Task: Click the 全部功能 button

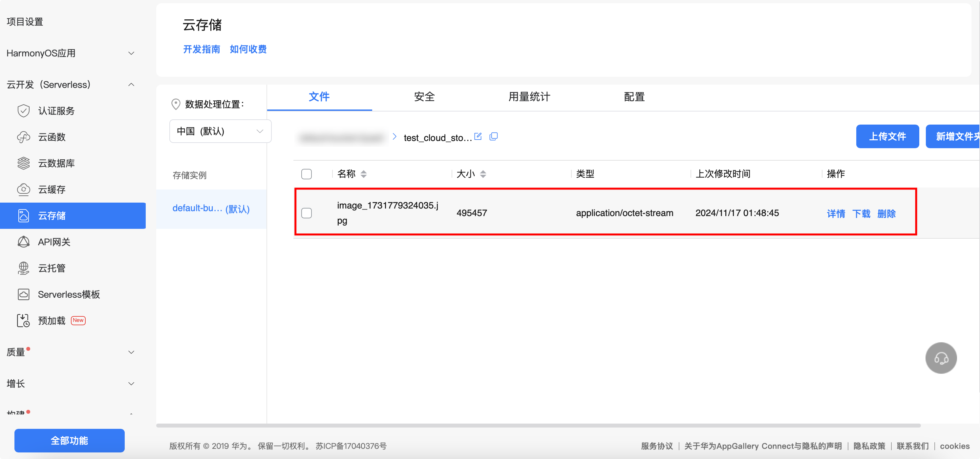Action: click(x=69, y=440)
